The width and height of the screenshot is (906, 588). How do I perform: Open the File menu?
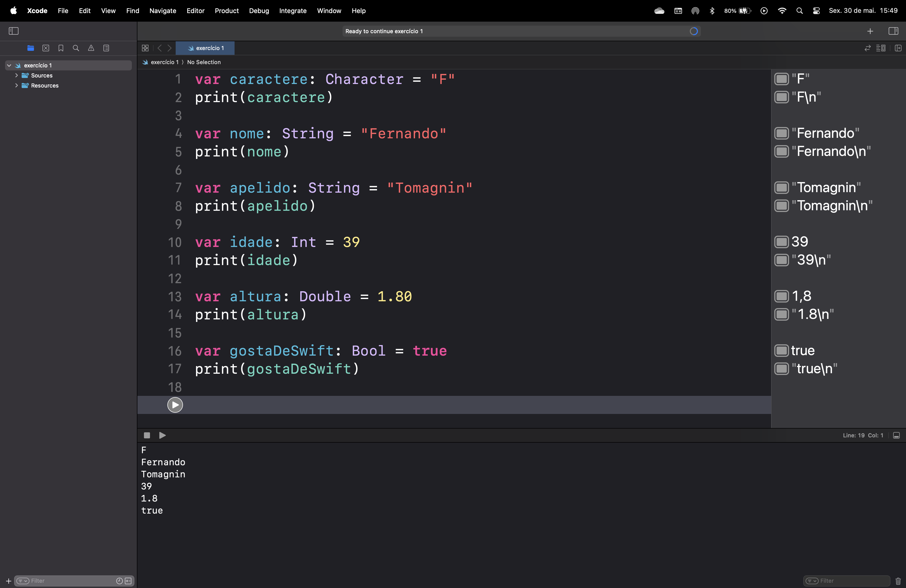pyautogui.click(x=63, y=11)
